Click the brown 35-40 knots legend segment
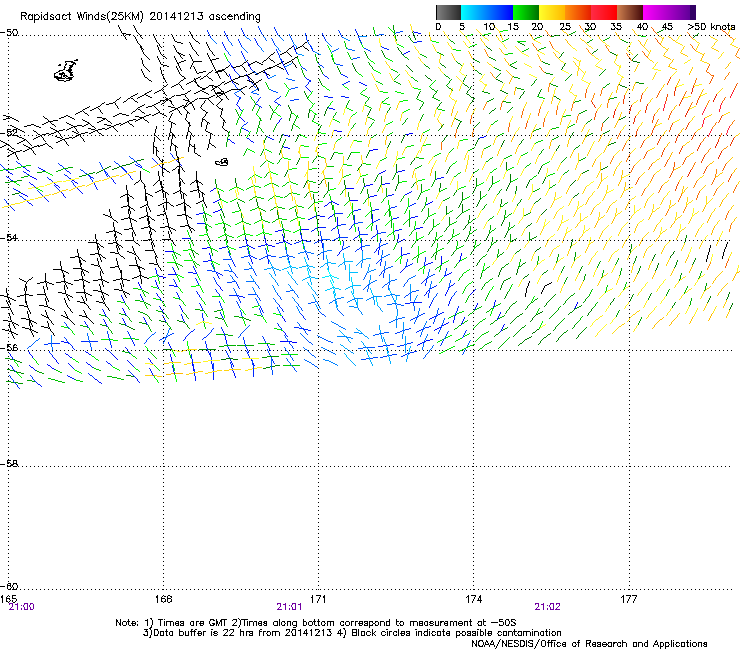The width and height of the screenshot is (740, 650). coord(630,12)
